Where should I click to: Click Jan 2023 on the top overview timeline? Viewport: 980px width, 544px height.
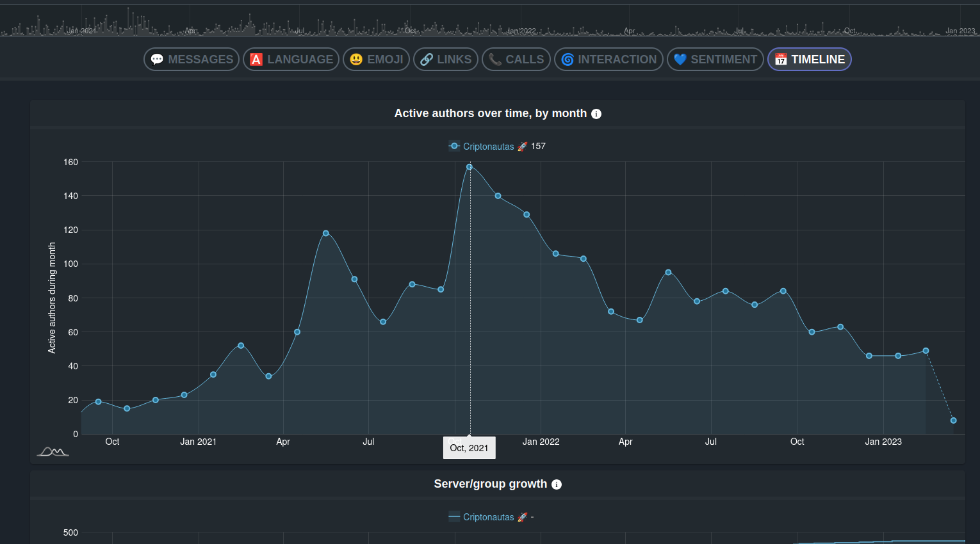point(960,31)
